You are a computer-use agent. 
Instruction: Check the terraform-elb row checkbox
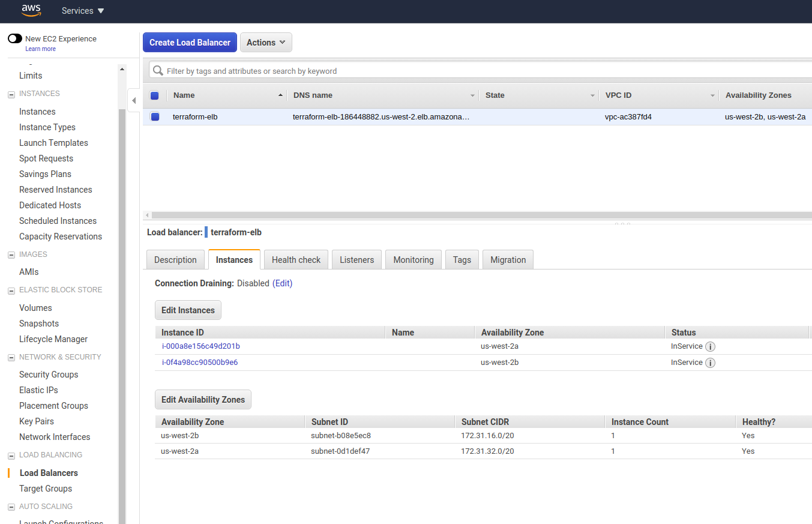click(154, 116)
